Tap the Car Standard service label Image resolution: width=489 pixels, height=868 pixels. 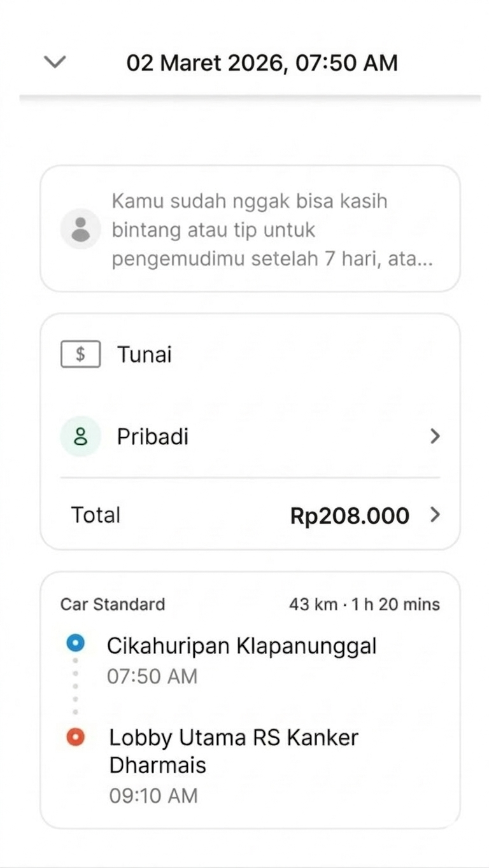coord(113,604)
